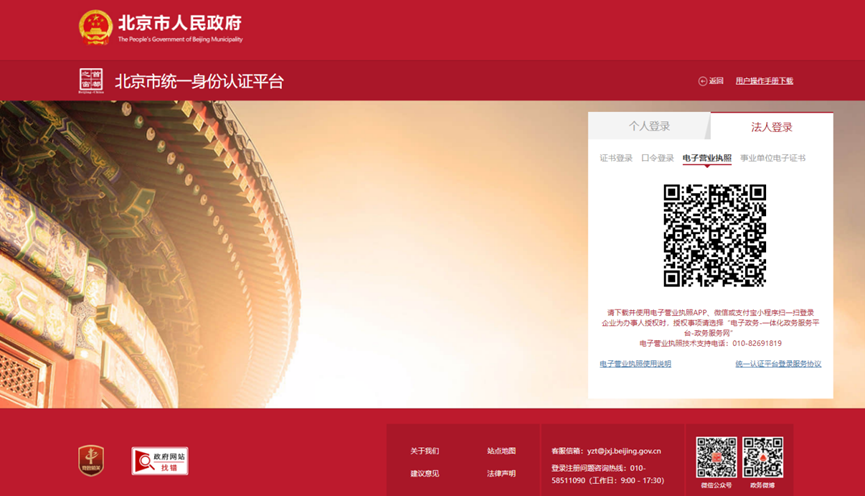The width and height of the screenshot is (865, 496).
Task: Click the 北京市统一身份认证平台 heading
Action: point(199,82)
